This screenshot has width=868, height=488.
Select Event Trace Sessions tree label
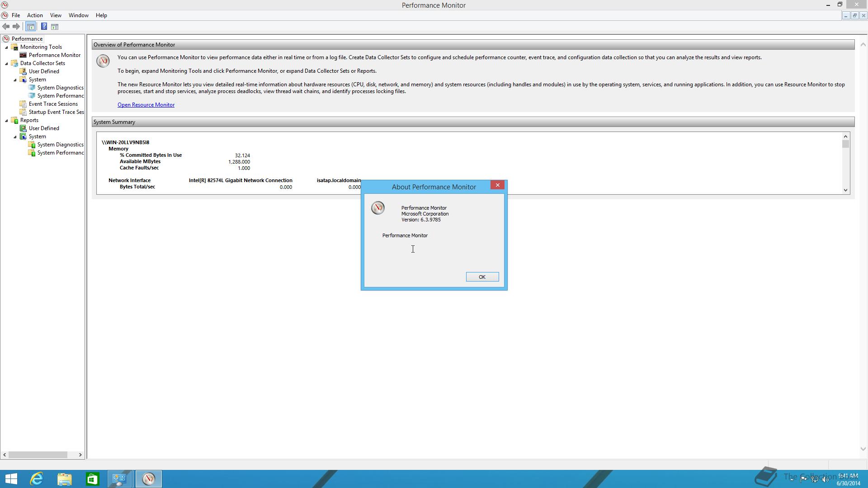coord(53,104)
